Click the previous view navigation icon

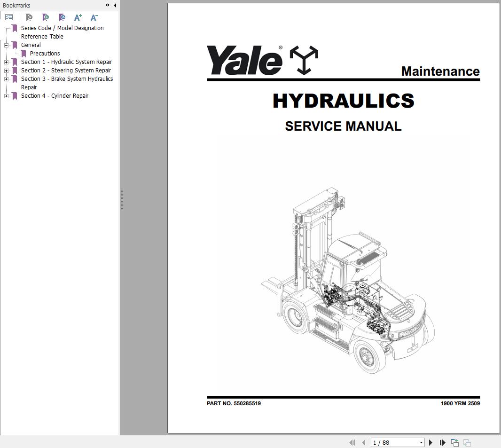pos(454,442)
